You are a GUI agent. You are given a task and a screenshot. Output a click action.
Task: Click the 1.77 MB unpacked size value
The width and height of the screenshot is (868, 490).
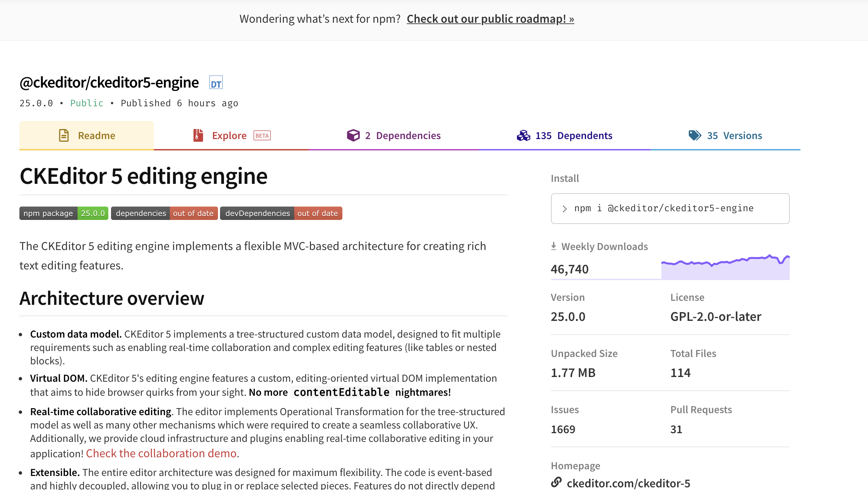pos(573,373)
